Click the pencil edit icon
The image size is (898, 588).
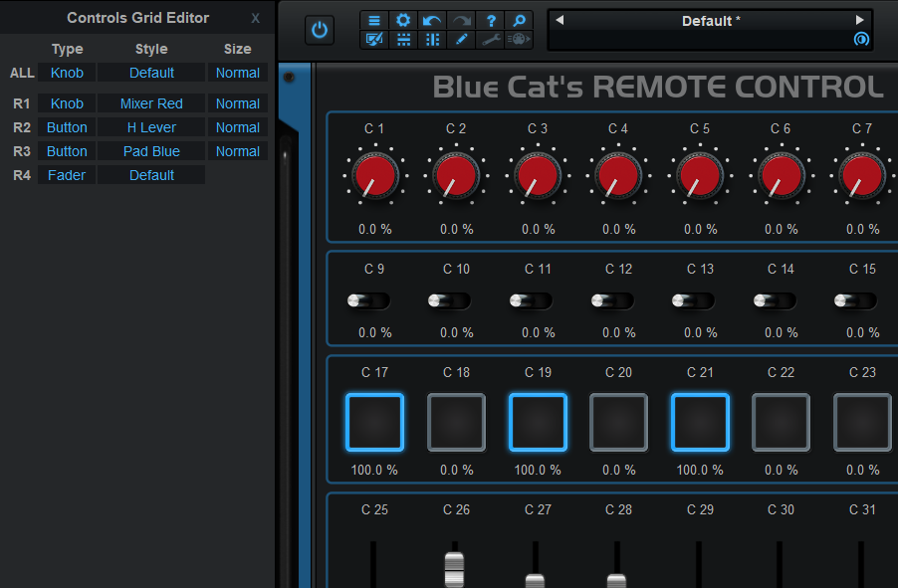pyautogui.click(x=461, y=40)
